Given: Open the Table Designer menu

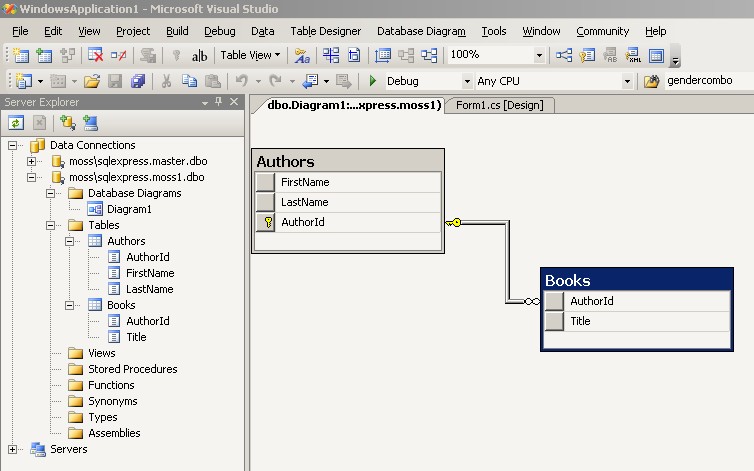Looking at the screenshot, I should click(x=326, y=31).
